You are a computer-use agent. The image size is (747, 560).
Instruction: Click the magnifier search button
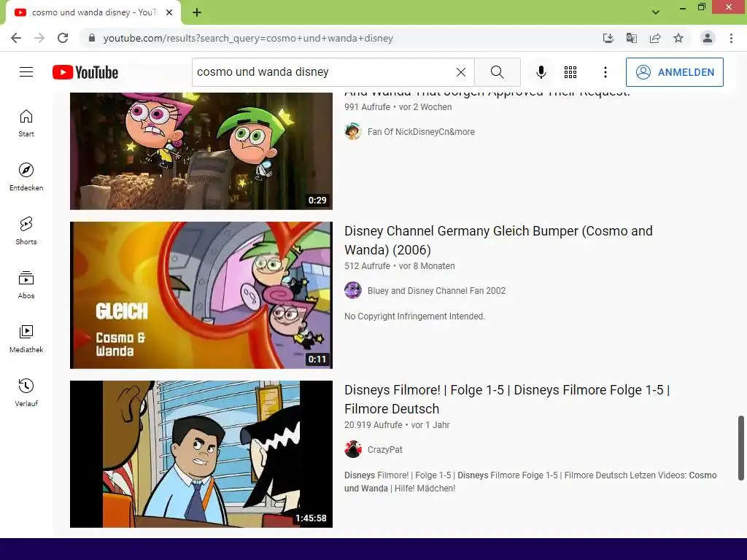[498, 72]
